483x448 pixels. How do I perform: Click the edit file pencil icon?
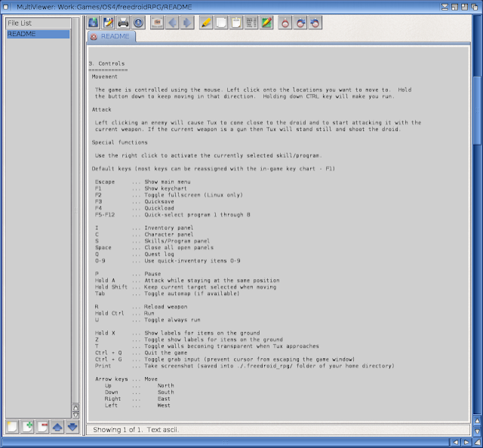108,23
